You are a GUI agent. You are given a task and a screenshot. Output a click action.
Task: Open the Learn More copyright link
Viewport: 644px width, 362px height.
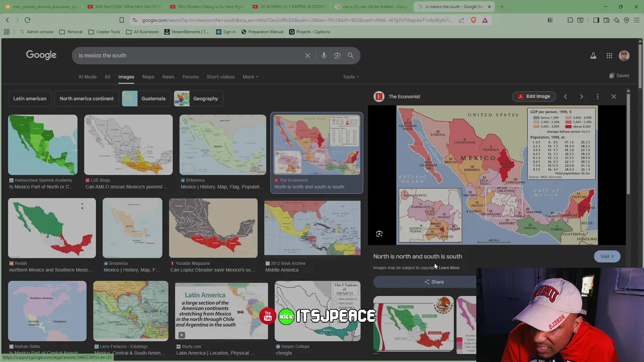pyautogui.click(x=449, y=268)
